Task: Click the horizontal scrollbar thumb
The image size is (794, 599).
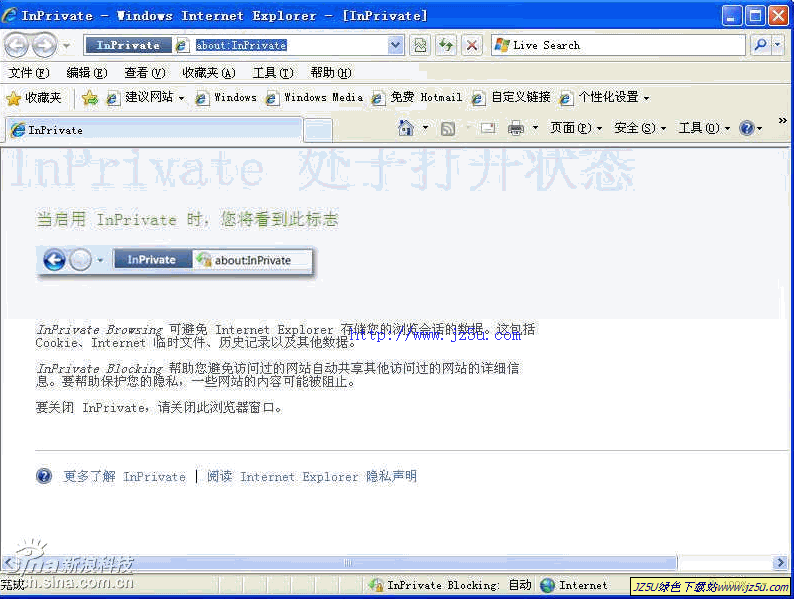Action: click(x=346, y=563)
